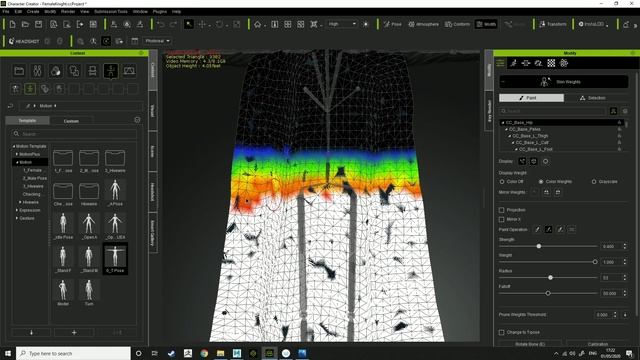640x360 pixels.
Task: Click the Redo arrow icon
Action: (x=173, y=24)
